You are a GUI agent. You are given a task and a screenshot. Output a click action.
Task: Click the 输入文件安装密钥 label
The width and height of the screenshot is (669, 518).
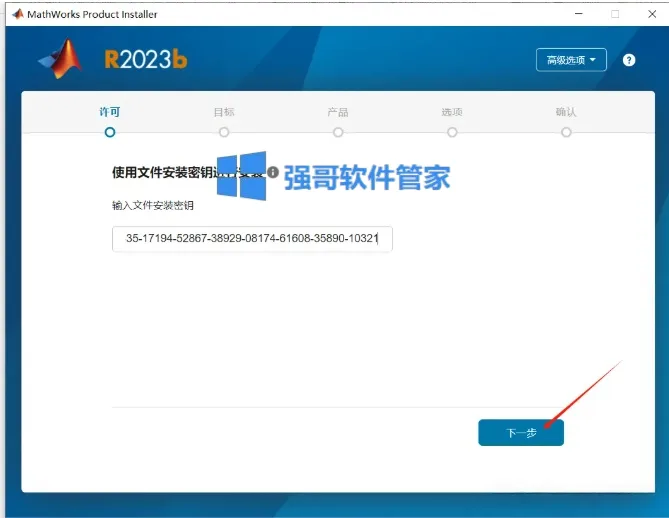click(153, 206)
